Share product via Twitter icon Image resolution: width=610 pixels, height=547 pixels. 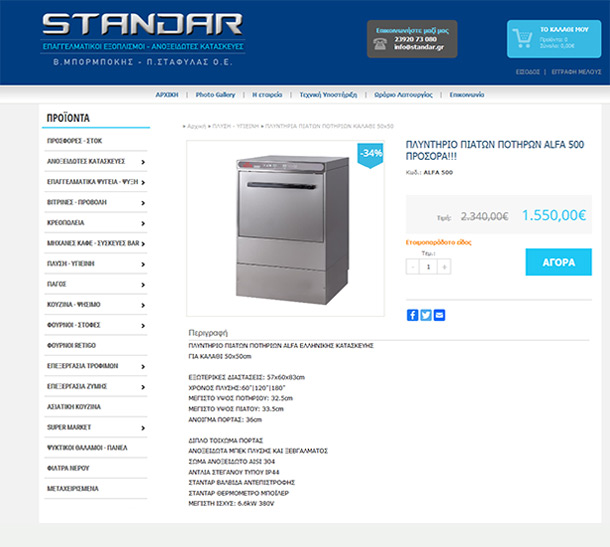pyautogui.click(x=426, y=315)
